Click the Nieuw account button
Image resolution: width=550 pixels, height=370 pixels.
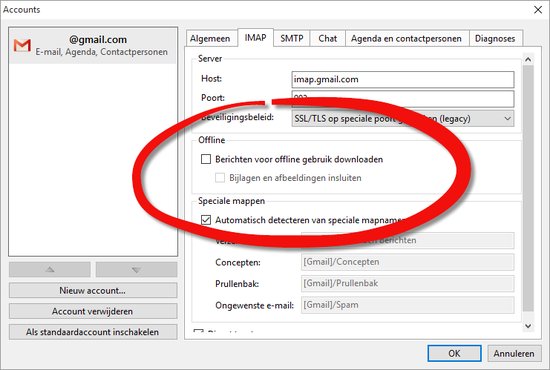(x=93, y=290)
